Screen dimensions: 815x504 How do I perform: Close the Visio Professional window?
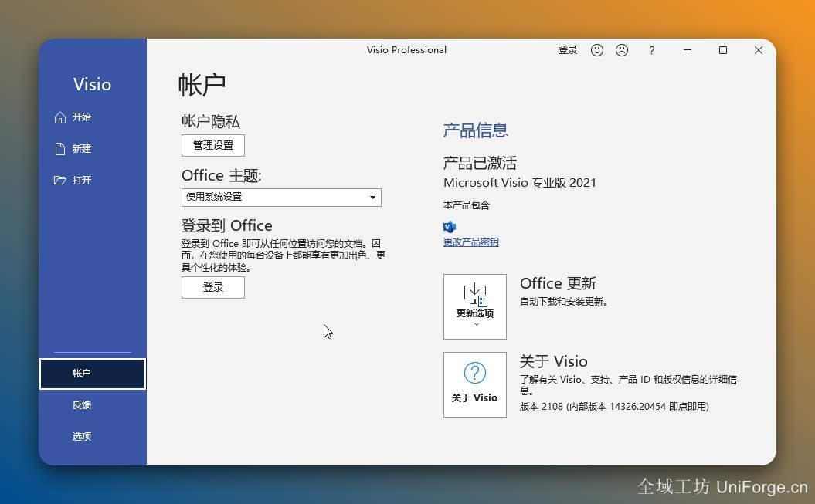(x=759, y=50)
